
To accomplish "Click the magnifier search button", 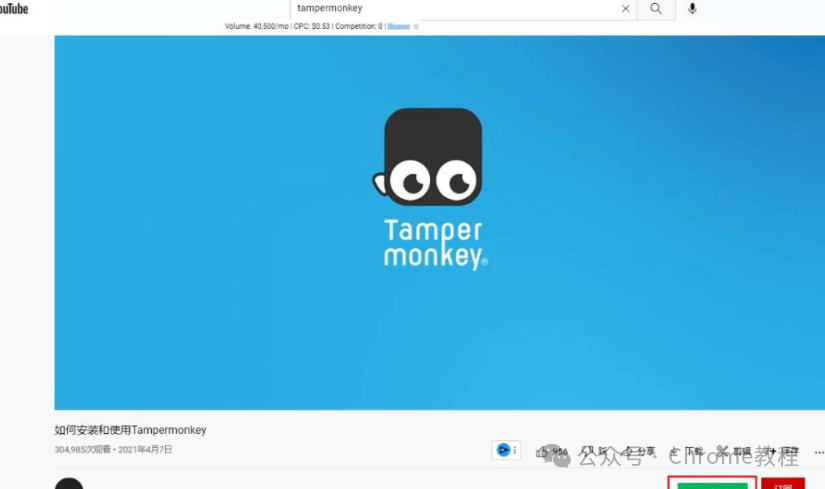I will (656, 8).
